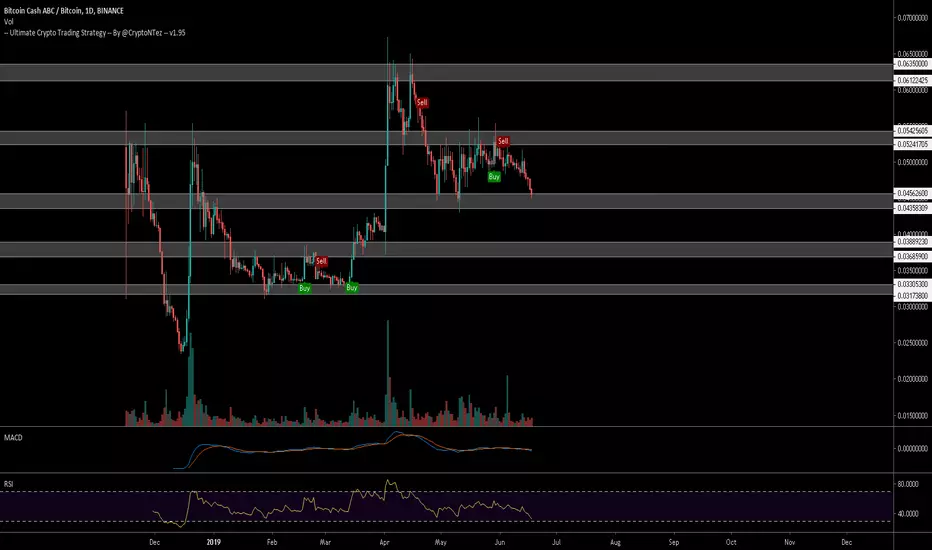
Task: Select the MACD pane label
Action: (13, 438)
